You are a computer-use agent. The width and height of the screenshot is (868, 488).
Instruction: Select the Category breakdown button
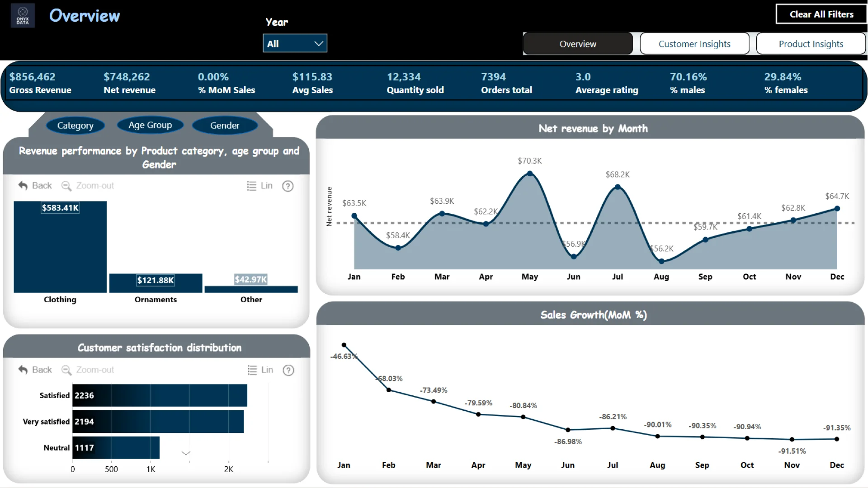tap(75, 125)
